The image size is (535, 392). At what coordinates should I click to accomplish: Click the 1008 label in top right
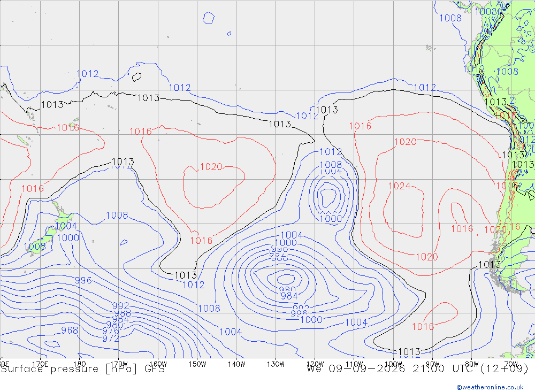coord(450,18)
